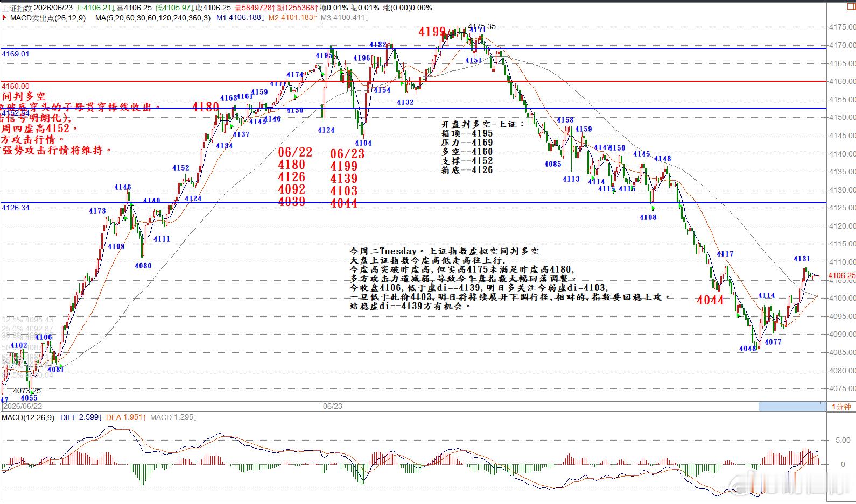
Task: Click the 4175.00 price axis label
Action: click(843, 27)
